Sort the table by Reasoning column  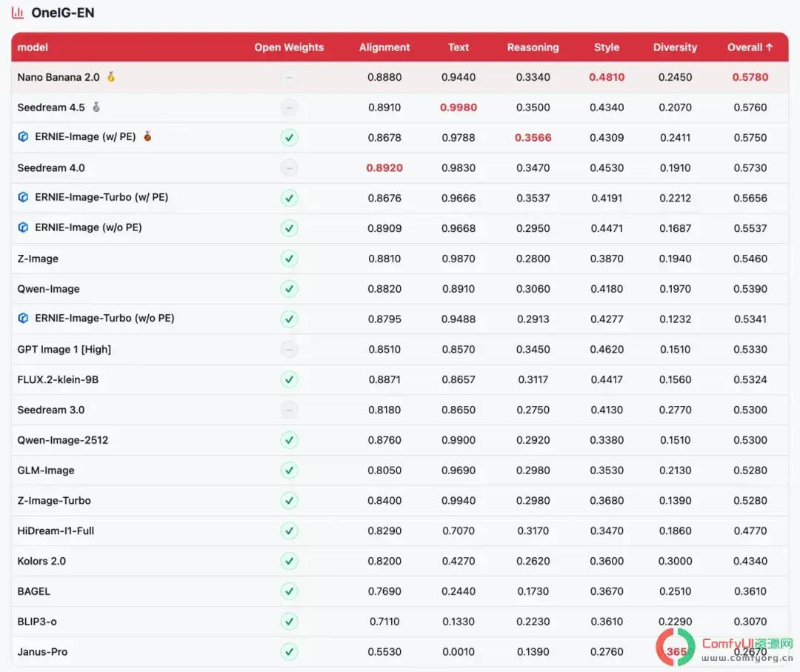[x=533, y=47]
